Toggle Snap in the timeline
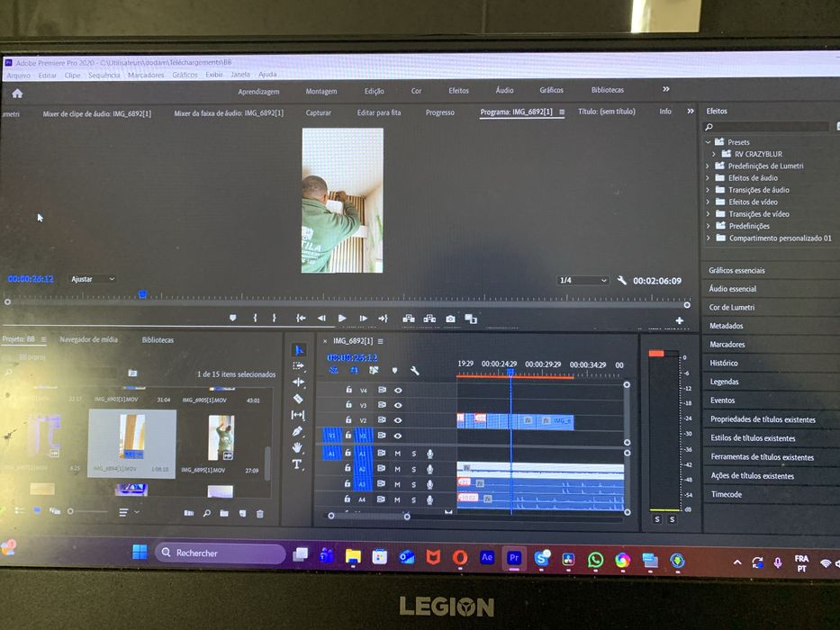This screenshot has width=840, height=630. coord(354,370)
